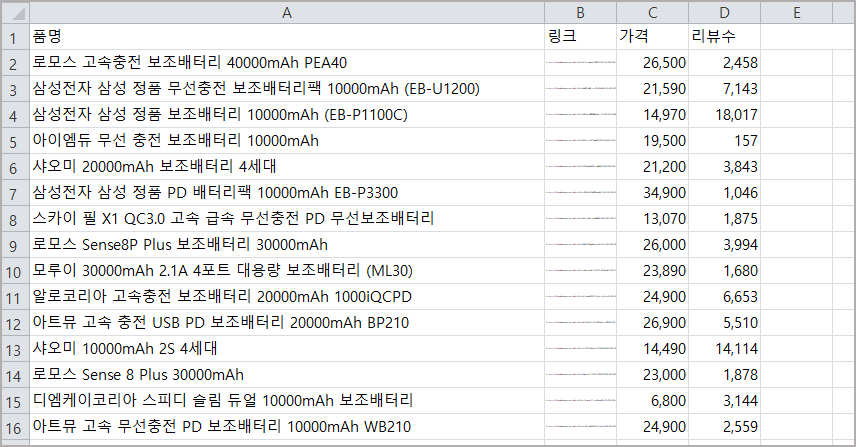856x447 pixels.
Task: Select column D header
Action: 724,13
